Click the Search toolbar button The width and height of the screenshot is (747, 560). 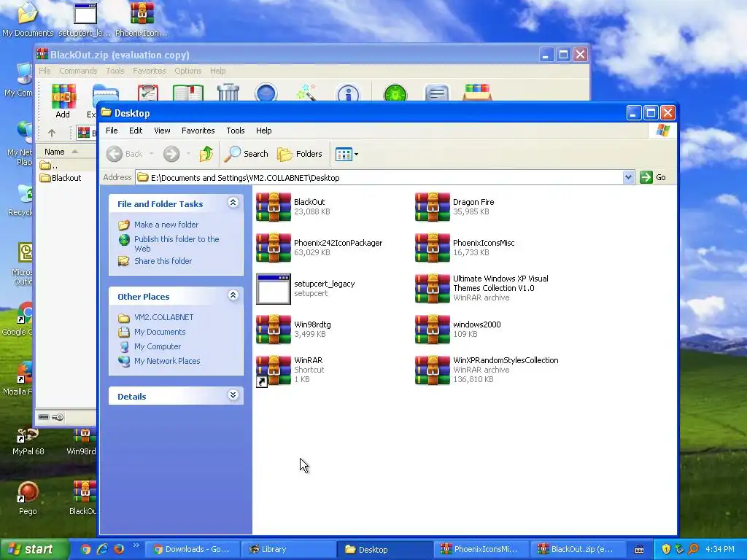point(247,154)
